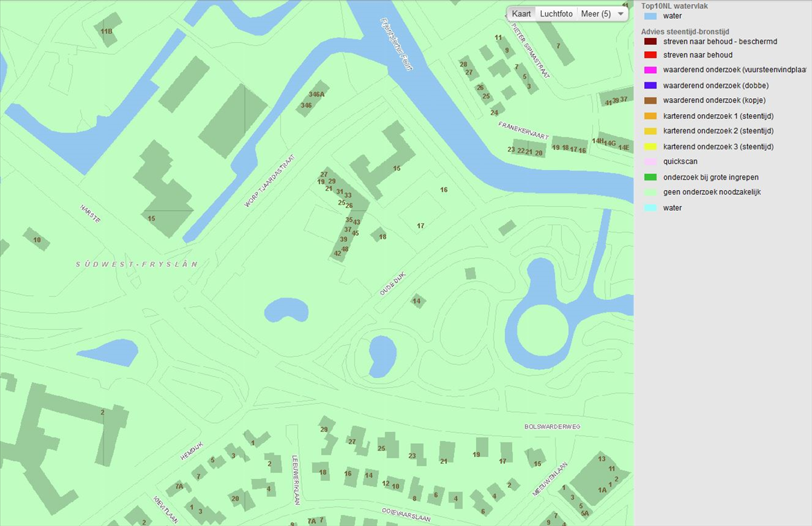Click the magenta vuursteenvindplaats swatch

(650, 70)
